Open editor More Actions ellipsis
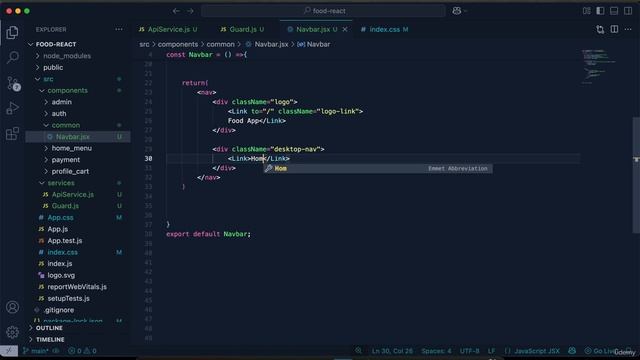The height and width of the screenshot is (360, 640). click(628, 29)
